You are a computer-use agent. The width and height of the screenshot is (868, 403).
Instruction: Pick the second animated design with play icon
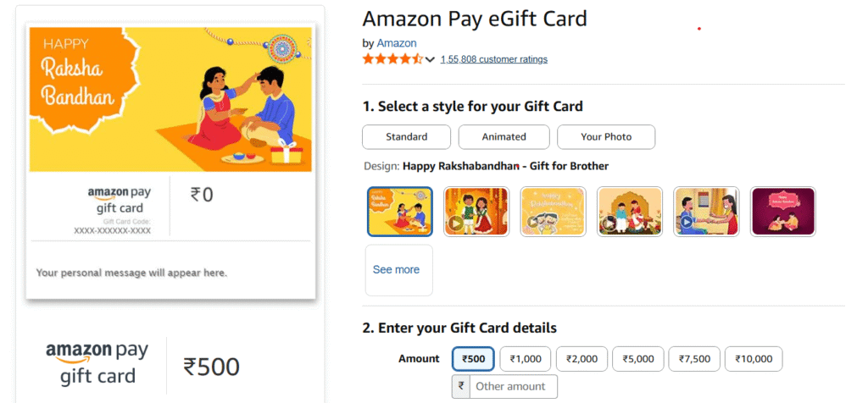[476, 212]
